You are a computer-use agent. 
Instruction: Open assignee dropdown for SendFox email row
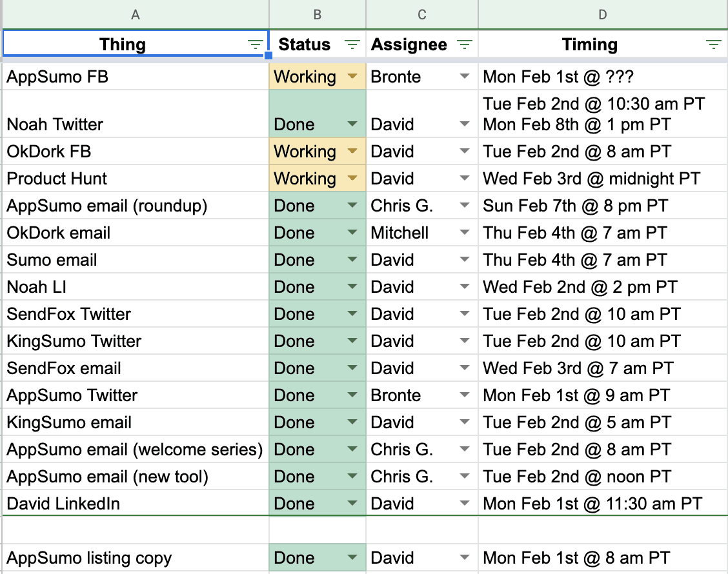click(465, 368)
